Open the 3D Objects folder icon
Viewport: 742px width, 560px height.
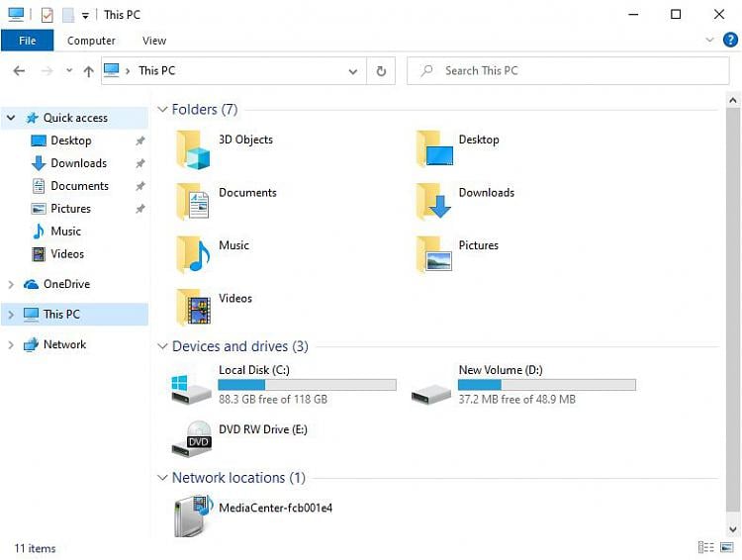(193, 150)
